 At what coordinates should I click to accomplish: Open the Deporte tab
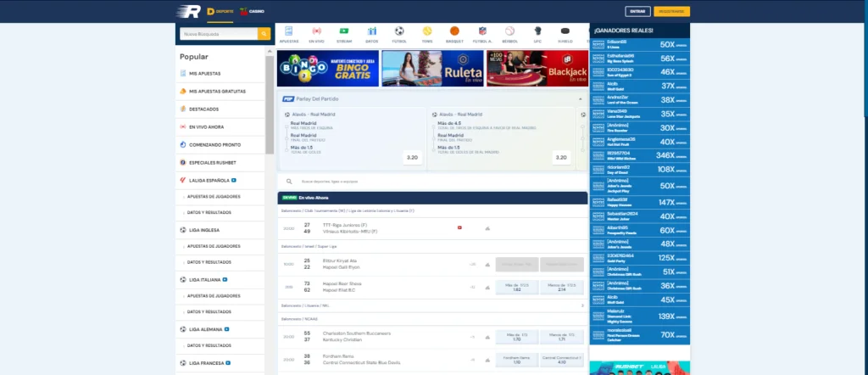(220, 11)
